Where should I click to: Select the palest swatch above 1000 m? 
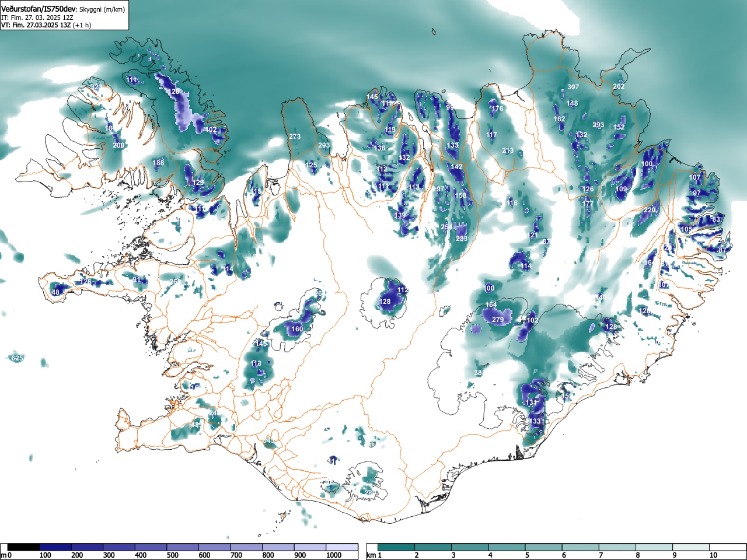pyautogui.click(x=342, y=547)
